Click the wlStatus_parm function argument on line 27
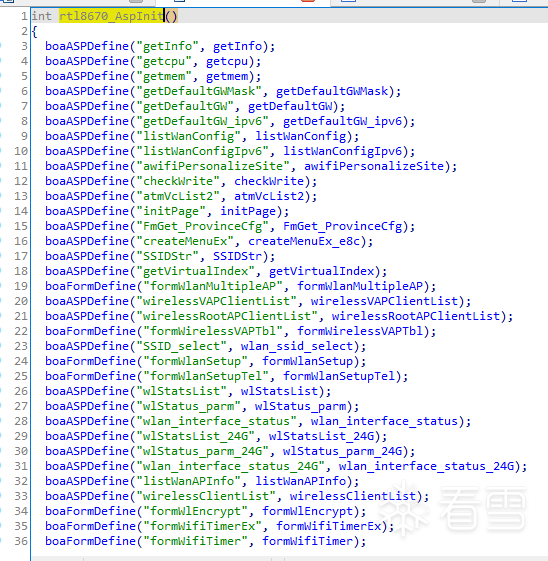Viewport: 548px width, 561px height. pyautogui.click(x=301, y=407)
